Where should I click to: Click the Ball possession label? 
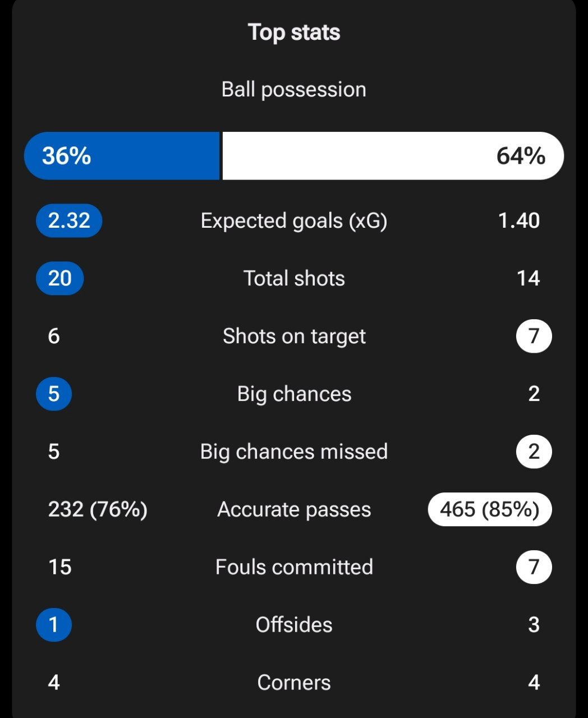point(294,89)
